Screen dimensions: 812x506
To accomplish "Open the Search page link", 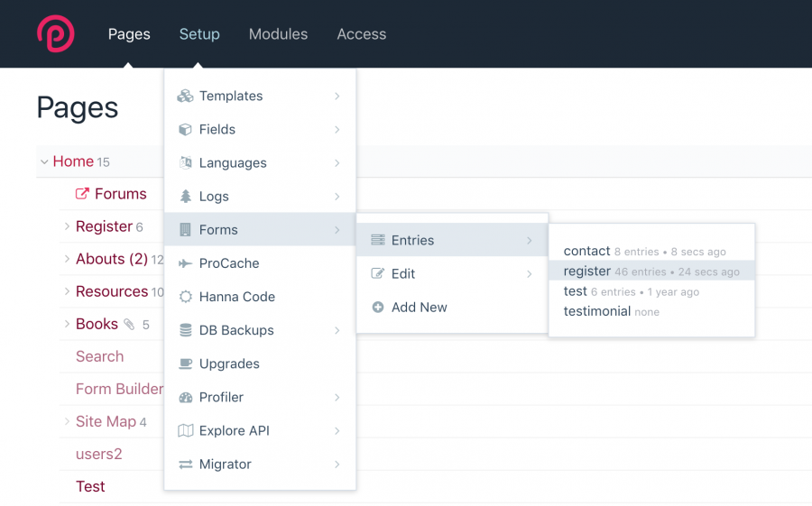I will (x=100, y=356).
